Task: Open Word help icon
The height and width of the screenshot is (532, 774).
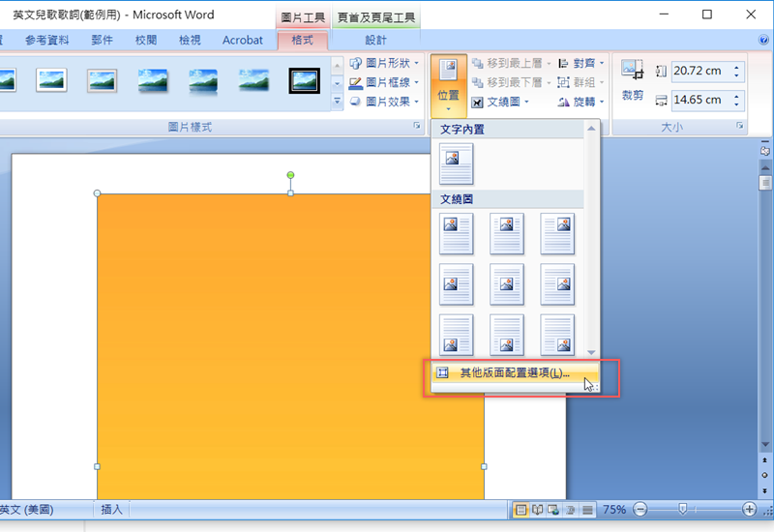Action: pyautogui.click(x=763, y=40)
